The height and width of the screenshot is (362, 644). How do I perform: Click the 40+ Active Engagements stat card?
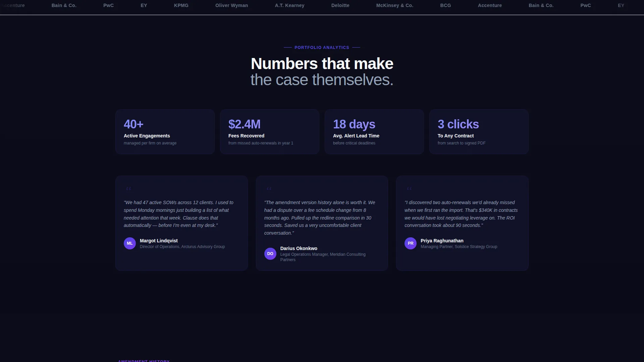click(165, 132)
